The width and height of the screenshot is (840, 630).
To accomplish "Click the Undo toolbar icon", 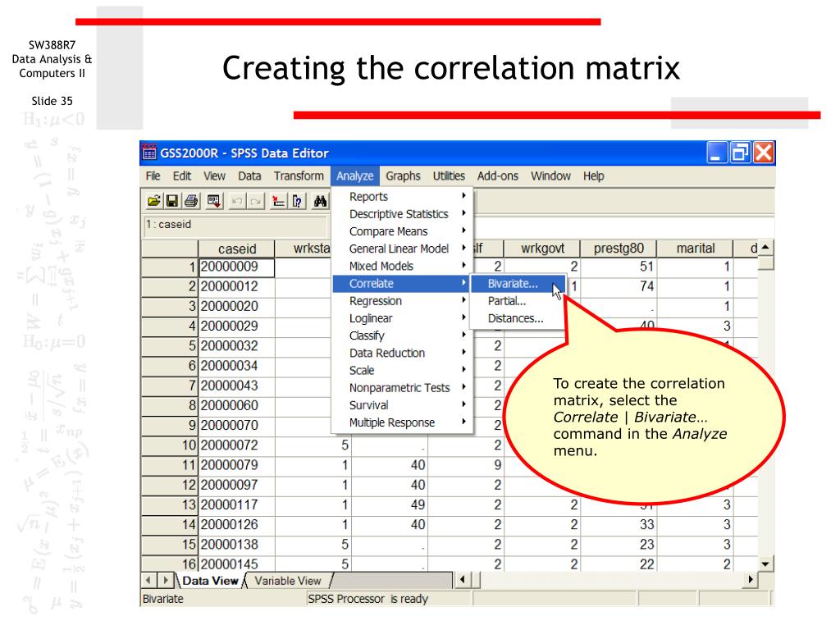I will coord(237,202).
